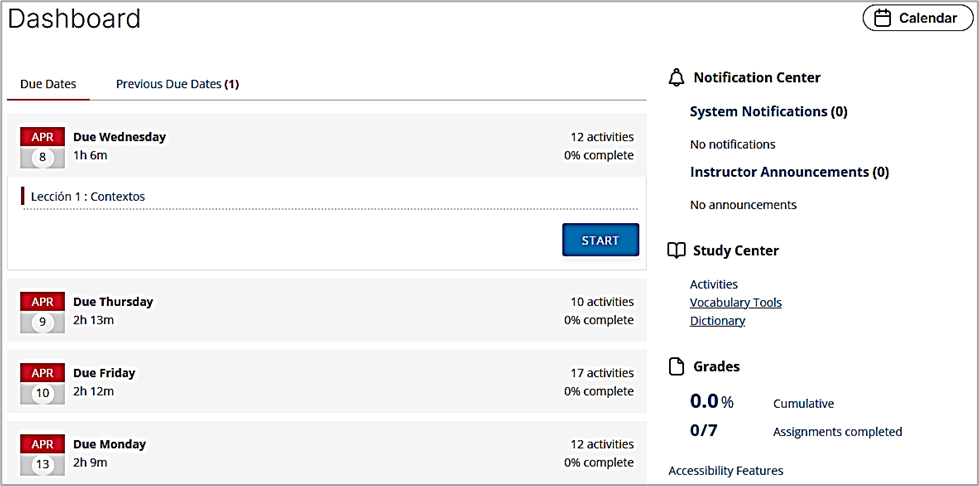Click the April 8 calendar date icon

tap(42, 147)
